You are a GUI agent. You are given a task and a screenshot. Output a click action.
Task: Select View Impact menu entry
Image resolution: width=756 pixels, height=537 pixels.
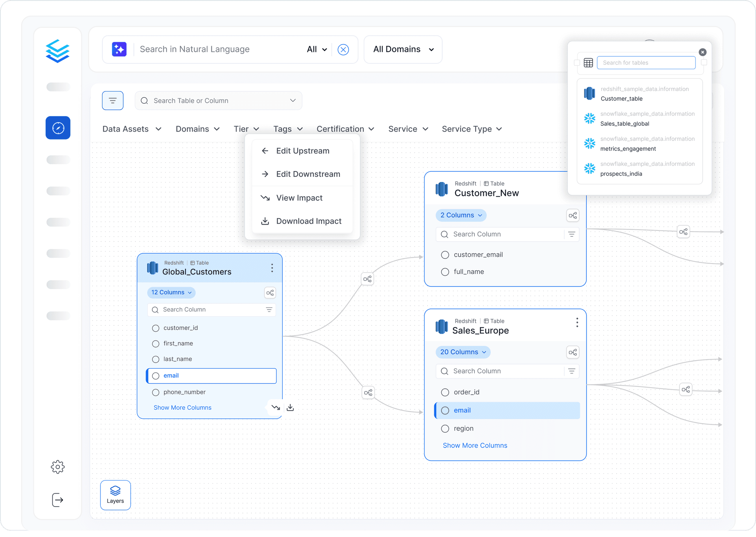point(299,198)
